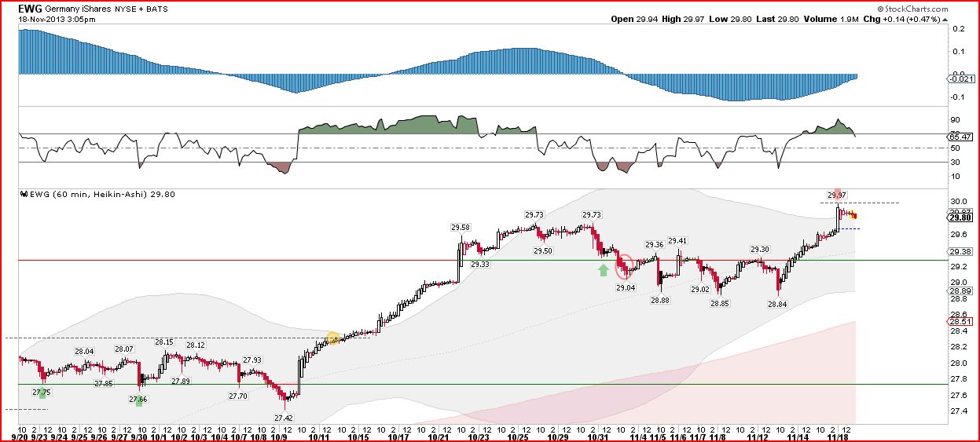This screenshot has height=442, width=980.
Task: Click the 28.15 high price label
Action: pos(163,342)
